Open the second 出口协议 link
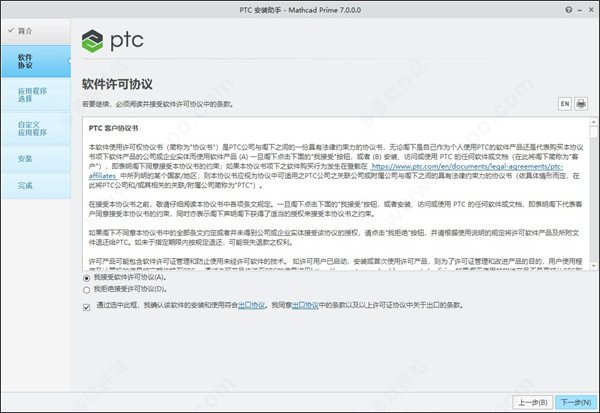Image resolution: width=600 pixels, height=413 pixels. coord(305,305)
